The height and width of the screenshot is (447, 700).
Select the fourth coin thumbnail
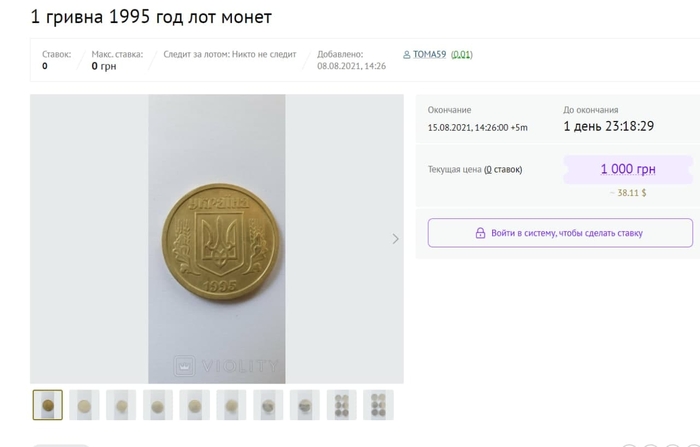(158, 405)
